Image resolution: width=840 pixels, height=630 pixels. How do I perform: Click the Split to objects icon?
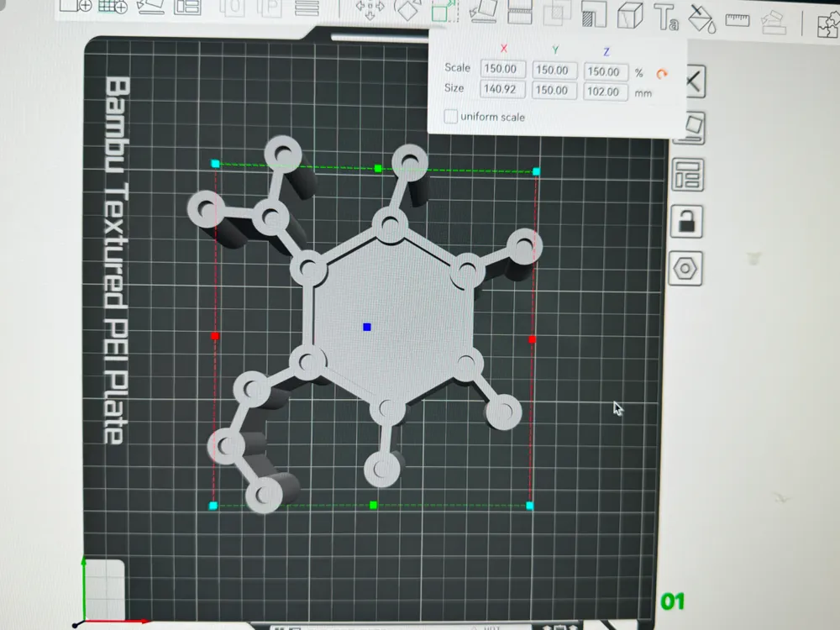click(x=234, y=8)
